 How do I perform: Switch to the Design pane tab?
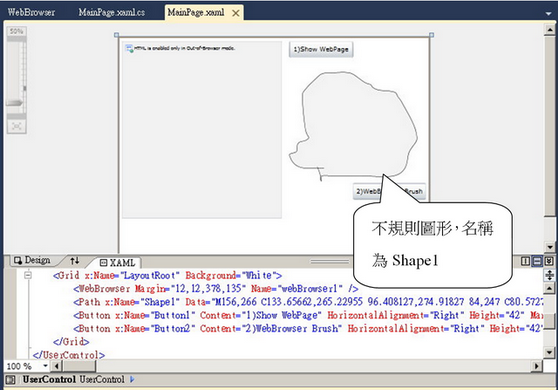(32, 260)
